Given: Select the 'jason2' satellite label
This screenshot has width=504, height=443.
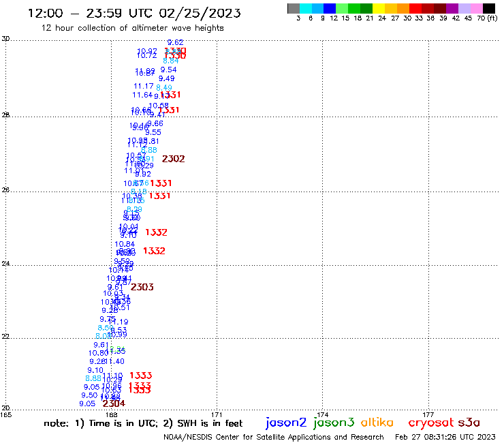Looking at the screenshot, I should (x=286, y=423).
